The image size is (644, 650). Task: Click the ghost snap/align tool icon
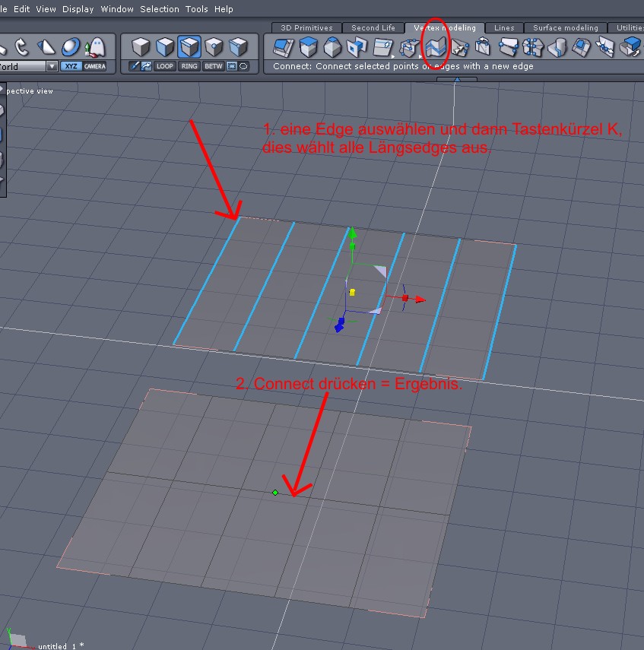tap(95, 47)
